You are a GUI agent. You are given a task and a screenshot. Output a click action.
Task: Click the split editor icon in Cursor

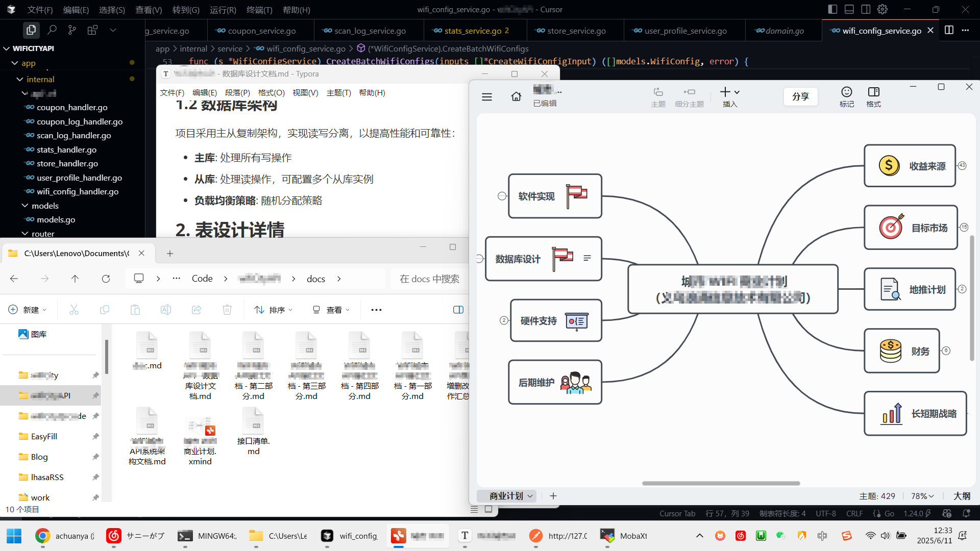pyautogui.click(x=949, y=30)
